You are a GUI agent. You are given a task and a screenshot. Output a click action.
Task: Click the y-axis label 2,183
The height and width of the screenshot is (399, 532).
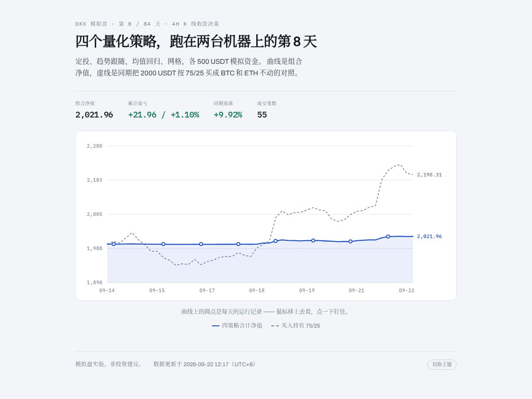tap(94, 180)
